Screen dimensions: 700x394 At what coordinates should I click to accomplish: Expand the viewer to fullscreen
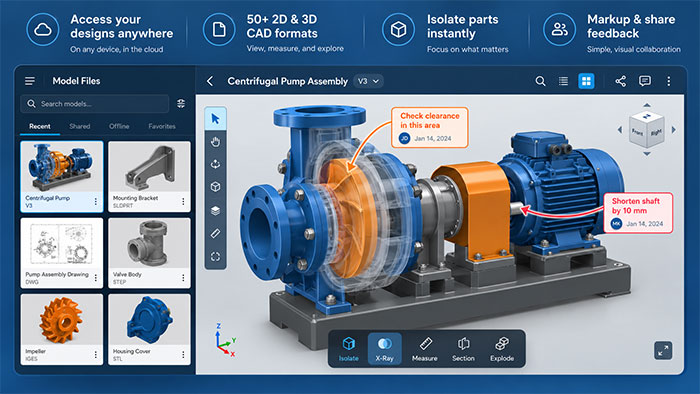(663, 350)
